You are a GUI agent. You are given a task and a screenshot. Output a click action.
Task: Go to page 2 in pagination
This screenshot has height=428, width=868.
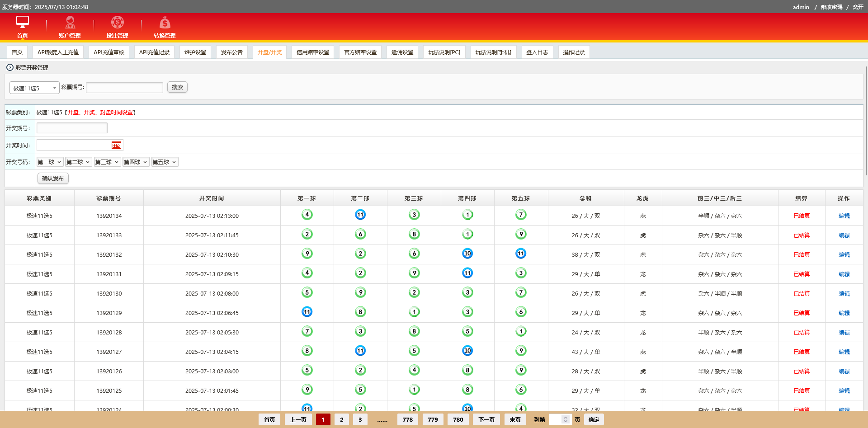(x=342, y=419)
